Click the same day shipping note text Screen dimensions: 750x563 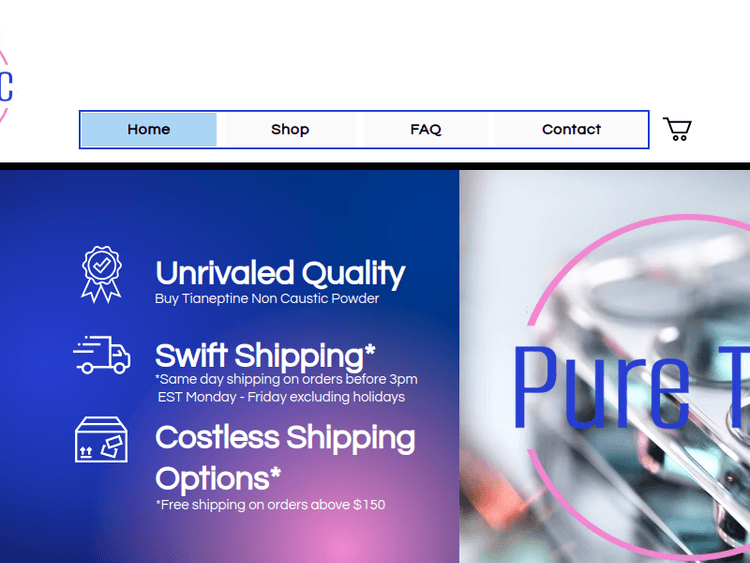point(286,379)
